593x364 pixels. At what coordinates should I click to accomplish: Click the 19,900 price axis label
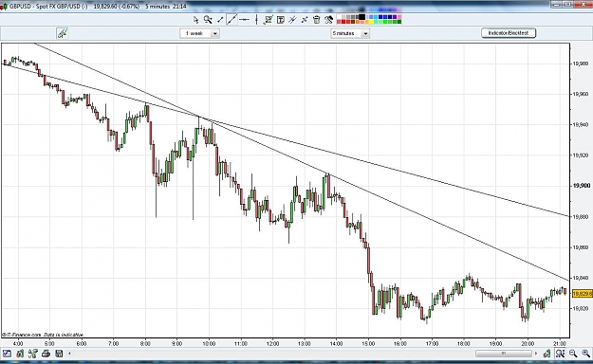582,186
